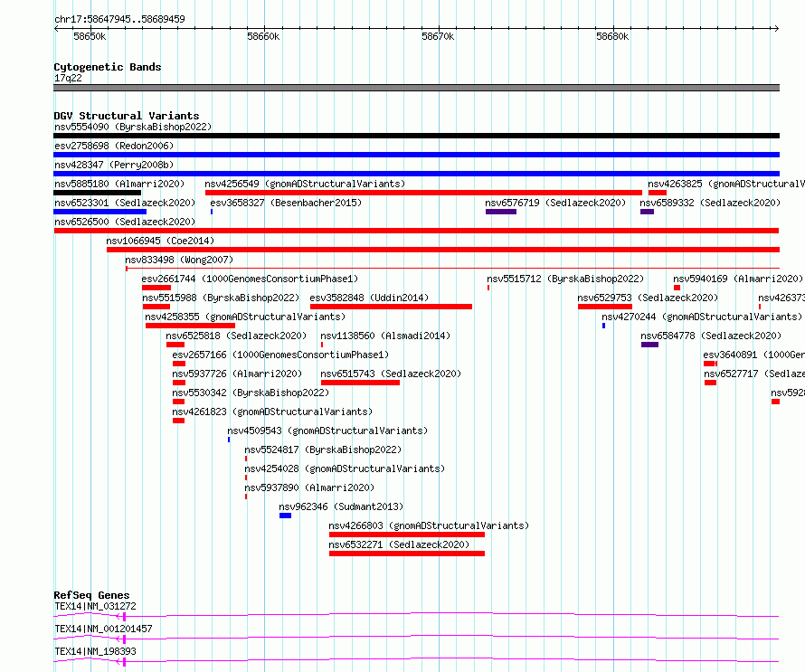Open nsv6526500 (Sedlazeck2020) variant label
805x672 pixels.
(125, 222)
